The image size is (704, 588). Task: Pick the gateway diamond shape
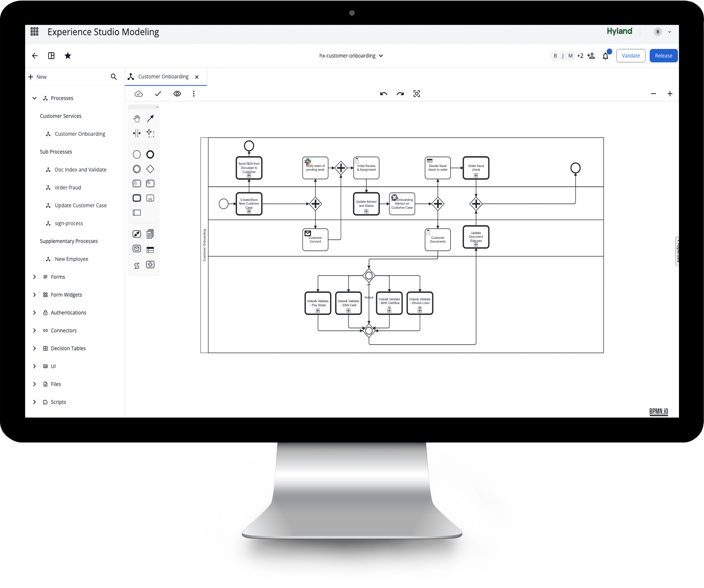[150, 169]
